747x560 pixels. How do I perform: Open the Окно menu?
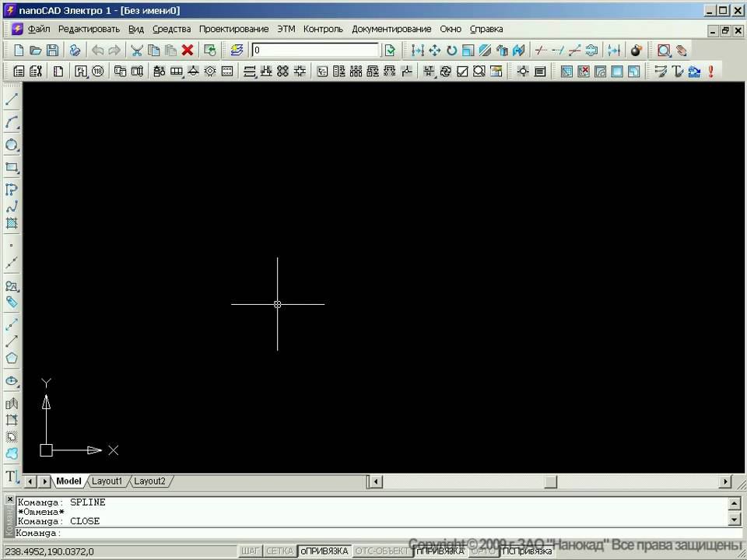(x=451, y=29)
